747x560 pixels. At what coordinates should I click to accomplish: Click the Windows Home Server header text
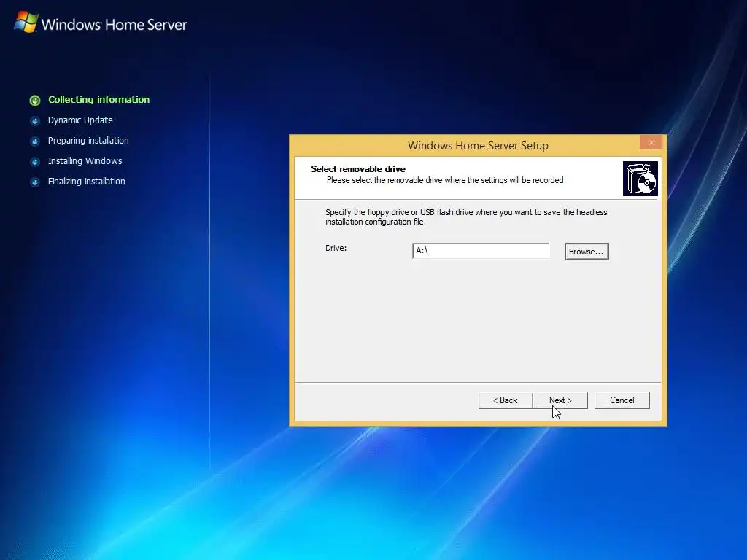coord(114,24)
